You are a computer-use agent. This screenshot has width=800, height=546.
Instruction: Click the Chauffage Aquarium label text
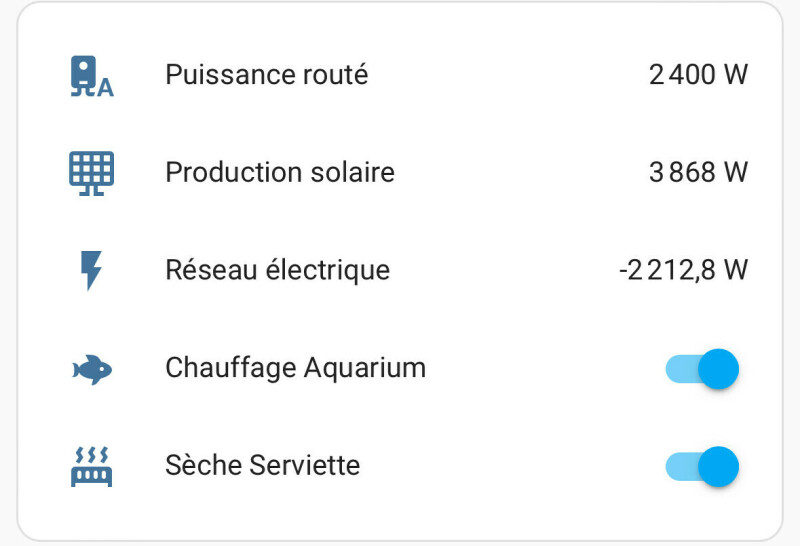coord(295,368)
